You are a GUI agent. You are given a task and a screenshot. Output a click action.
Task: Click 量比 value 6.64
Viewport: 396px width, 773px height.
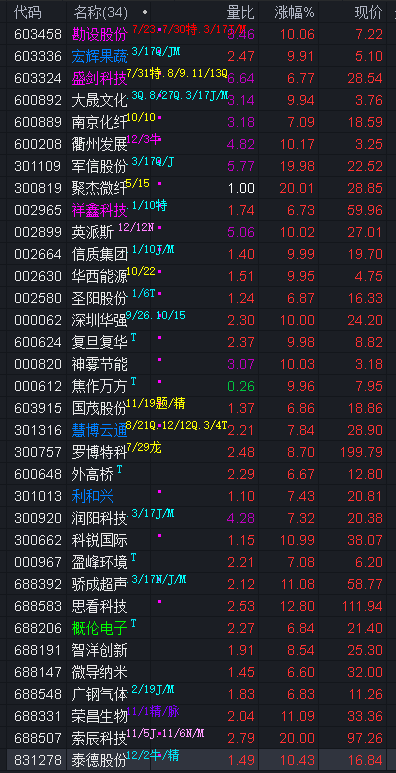coord(241,78)
